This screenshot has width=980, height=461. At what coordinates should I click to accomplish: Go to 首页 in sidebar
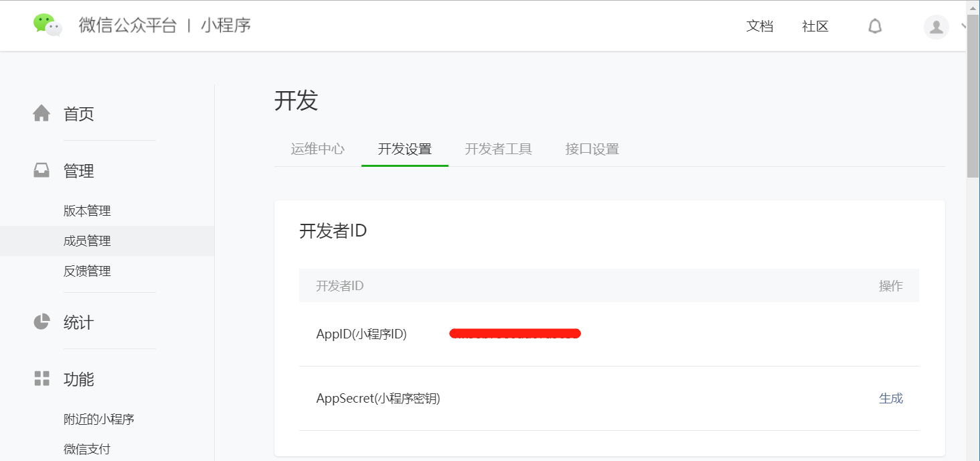point(78,114)
